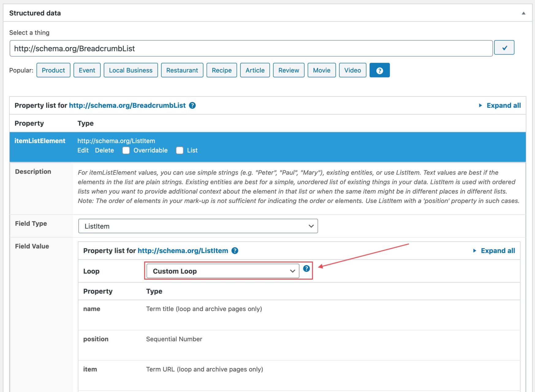535x392 pixels.
Task: Open the help icon after the Video button
Action: 380,70
